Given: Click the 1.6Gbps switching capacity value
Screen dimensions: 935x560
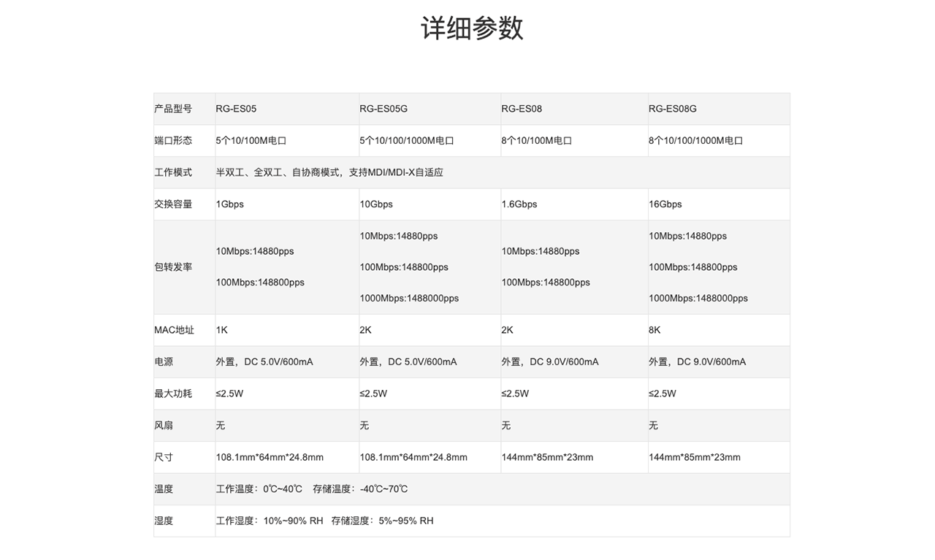Looking at the screenshot, I should [519, 204].
